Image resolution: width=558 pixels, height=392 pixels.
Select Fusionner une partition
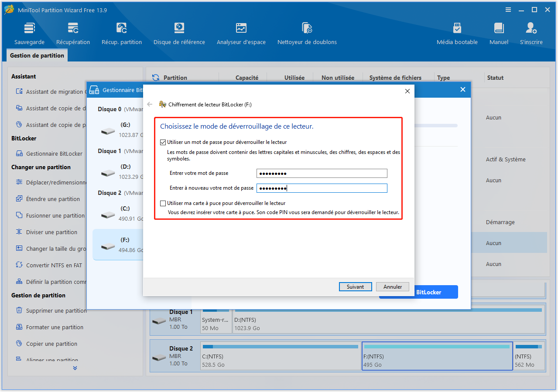pos(50,215)
